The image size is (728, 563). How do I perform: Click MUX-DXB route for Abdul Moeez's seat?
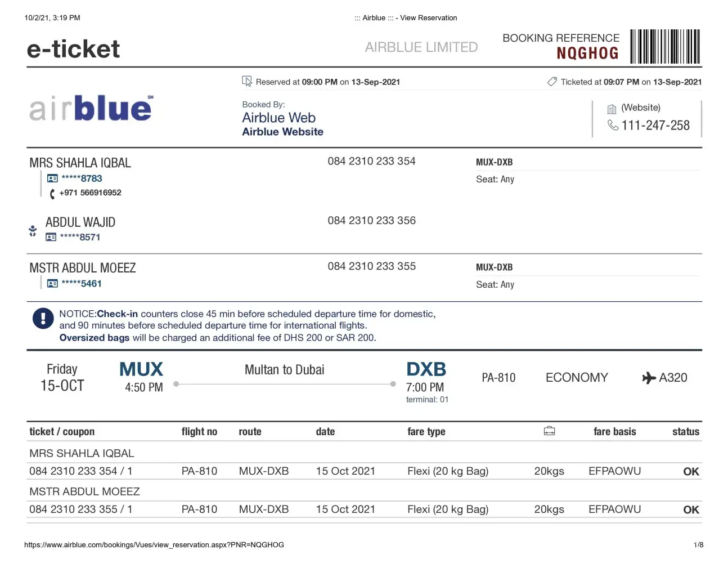pyautogui.click(x=495, y=267)
